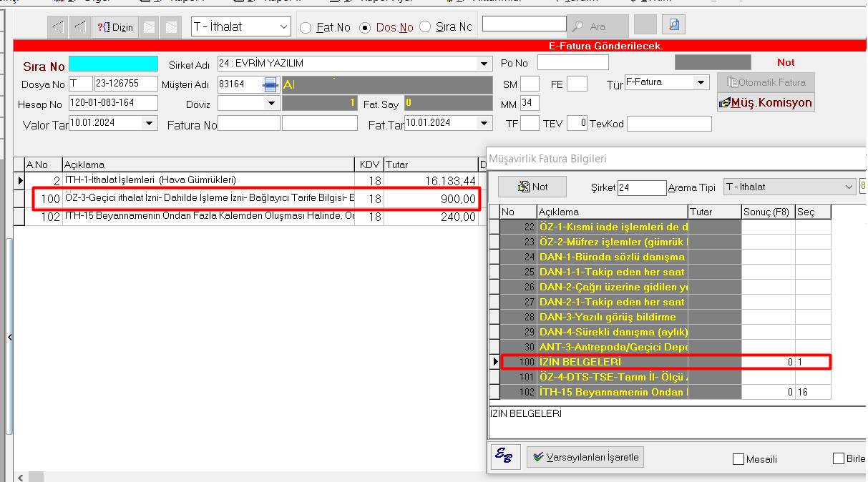Screen dimensions: 868x482
Task: Click the Müş.Komisyon button
Action: coord(766,102)
